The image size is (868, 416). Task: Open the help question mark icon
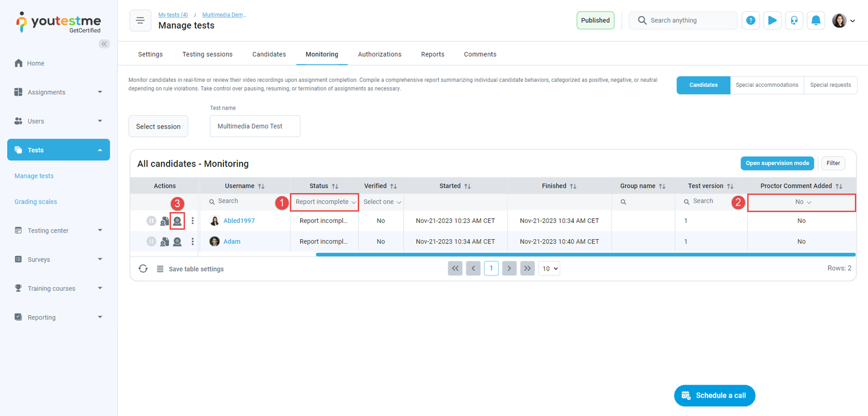(x=750, y=21)
